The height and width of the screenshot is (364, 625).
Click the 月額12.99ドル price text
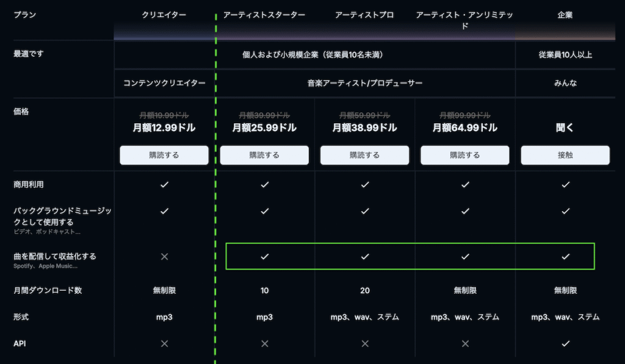click(x=164, y=128)
